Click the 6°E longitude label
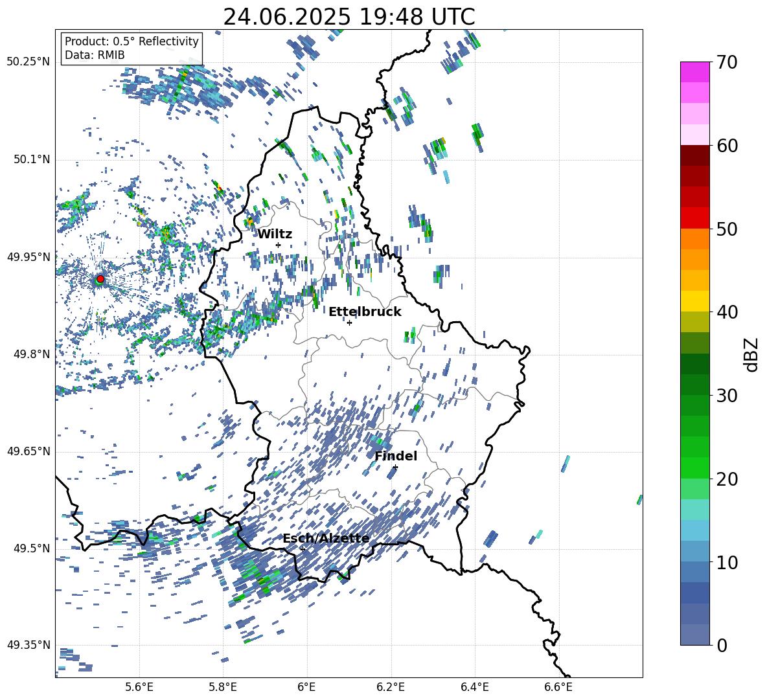 (306, 687)
